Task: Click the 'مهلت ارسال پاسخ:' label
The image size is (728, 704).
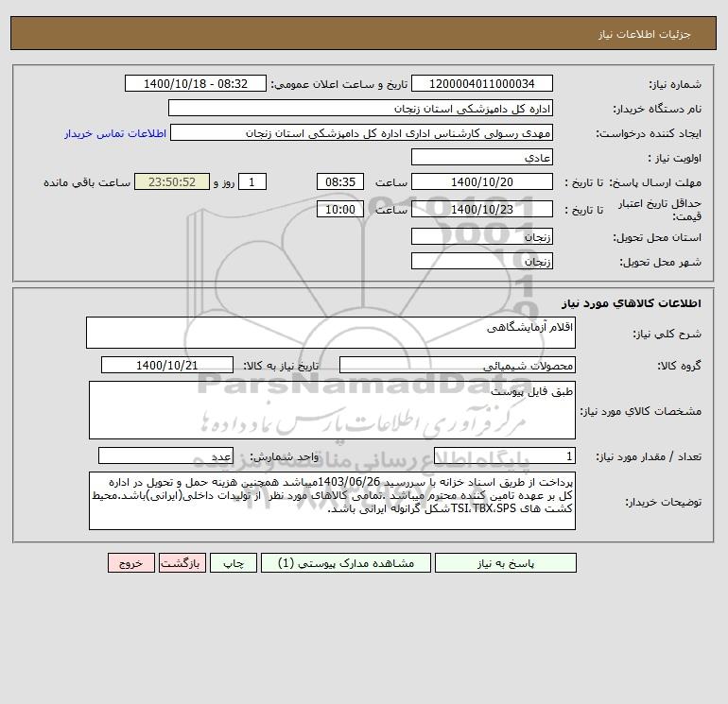Action: [655, 182]
